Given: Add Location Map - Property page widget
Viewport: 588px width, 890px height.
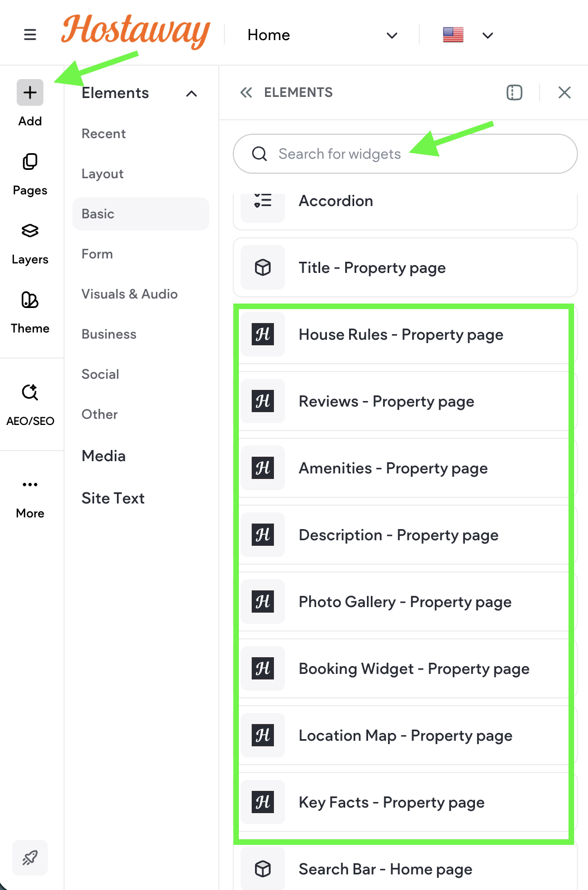Looking at the screenshot, I should point(405,735).
